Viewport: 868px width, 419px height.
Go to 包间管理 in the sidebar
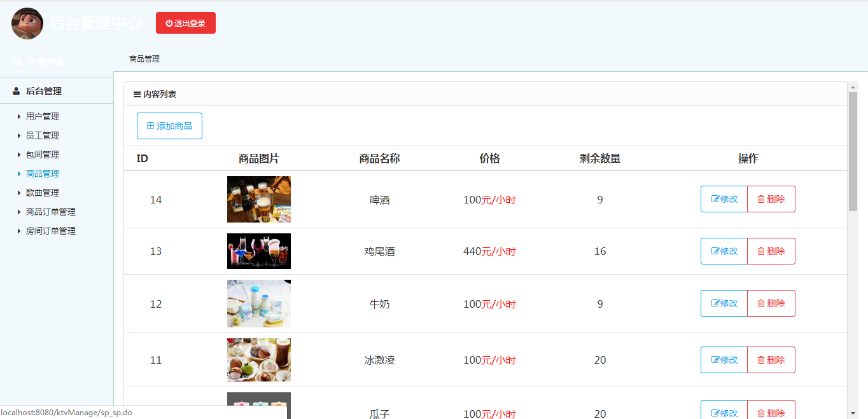(43, 155)
